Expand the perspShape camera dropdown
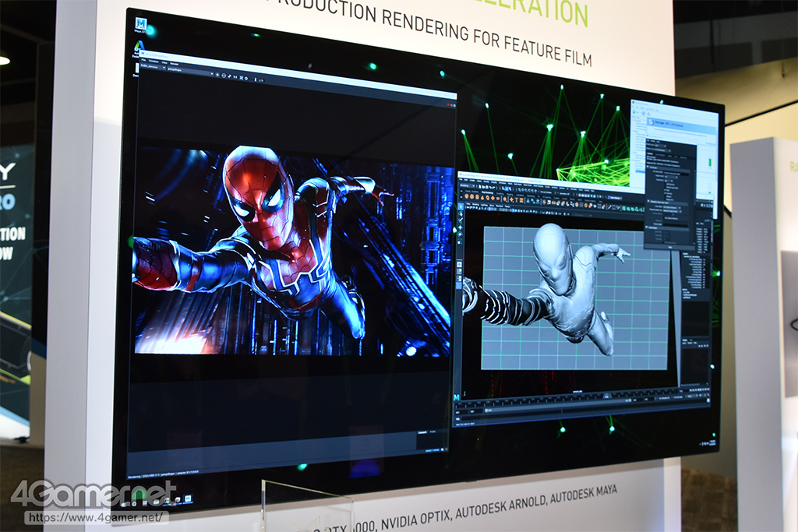The width and height of the screenshot is (798, 532). coord(190,72)
